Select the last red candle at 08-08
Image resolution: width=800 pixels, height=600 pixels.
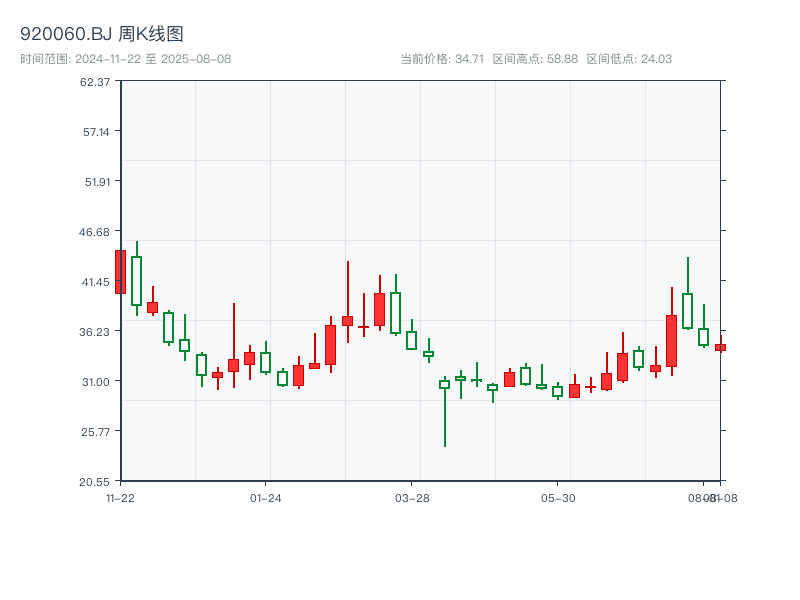720,347
